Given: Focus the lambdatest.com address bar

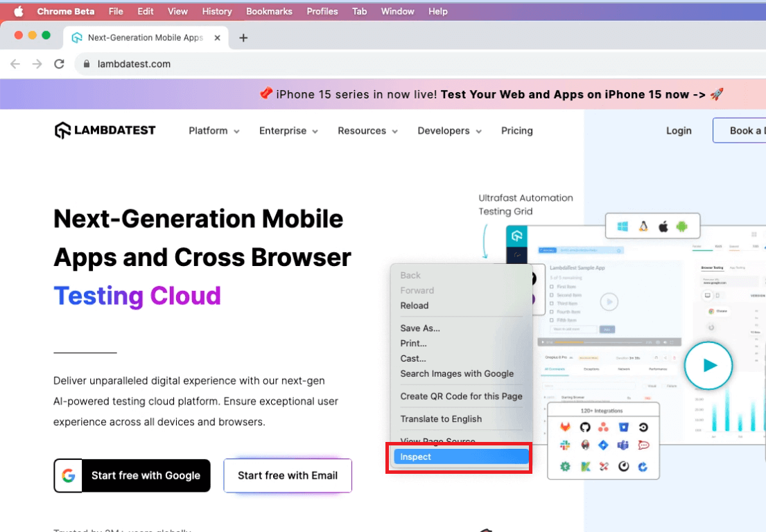Looking at the screenshot, I should coord(420,64).
